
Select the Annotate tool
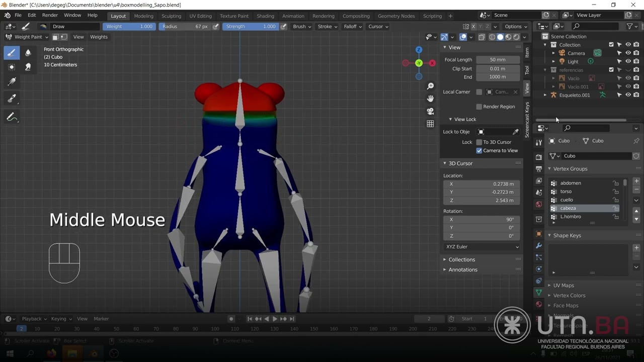(12, 117)
